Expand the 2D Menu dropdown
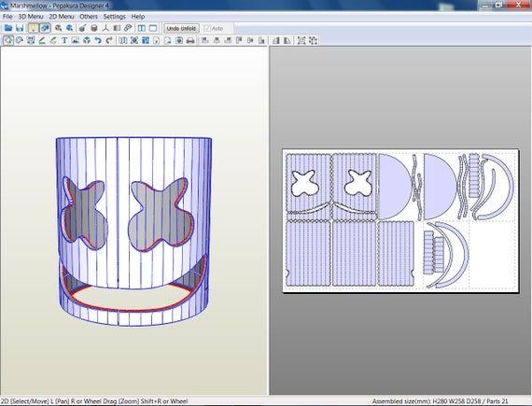This screenshot has width=532, height=406. pos(62,16)
